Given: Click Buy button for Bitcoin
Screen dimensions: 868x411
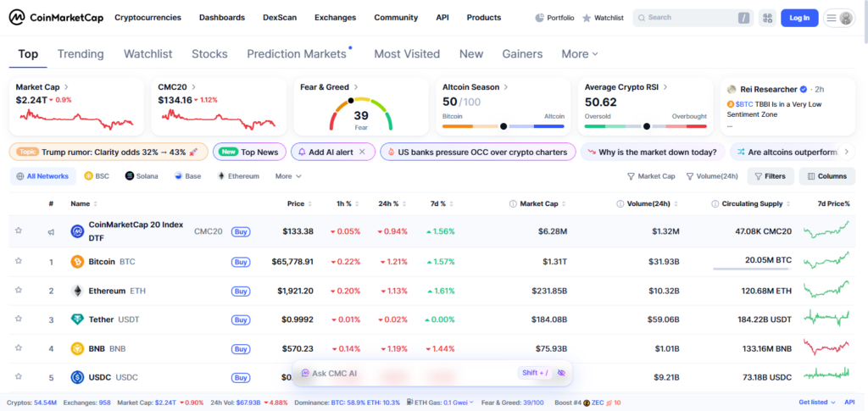Looking at the screenshot, I should pos(240,262).
